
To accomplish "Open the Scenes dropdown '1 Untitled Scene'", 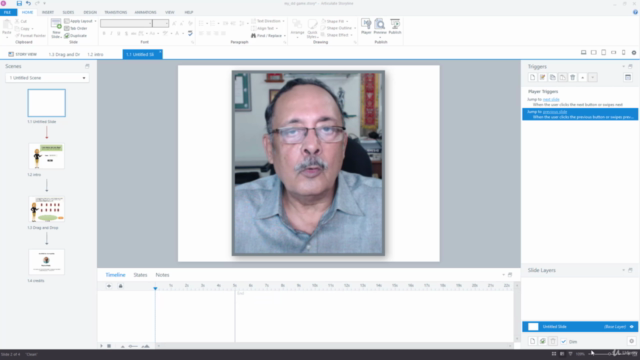I will tap(47, 78).
